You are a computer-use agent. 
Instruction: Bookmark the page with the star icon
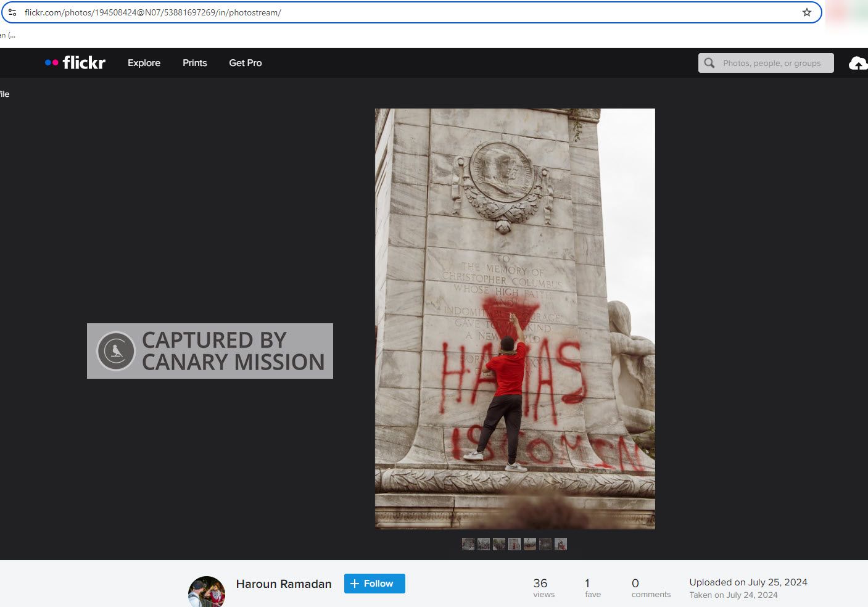tap(806, 12)
